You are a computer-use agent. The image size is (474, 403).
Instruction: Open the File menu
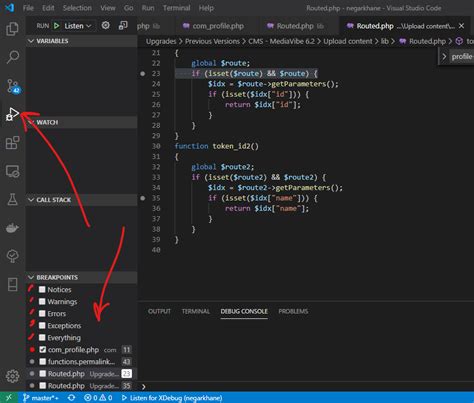[28, 8]
